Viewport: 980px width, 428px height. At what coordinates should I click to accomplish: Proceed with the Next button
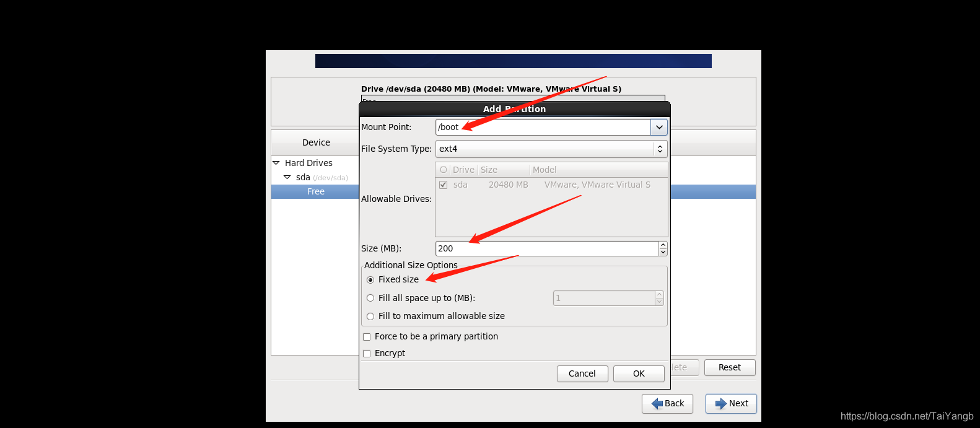coord(731,404)
